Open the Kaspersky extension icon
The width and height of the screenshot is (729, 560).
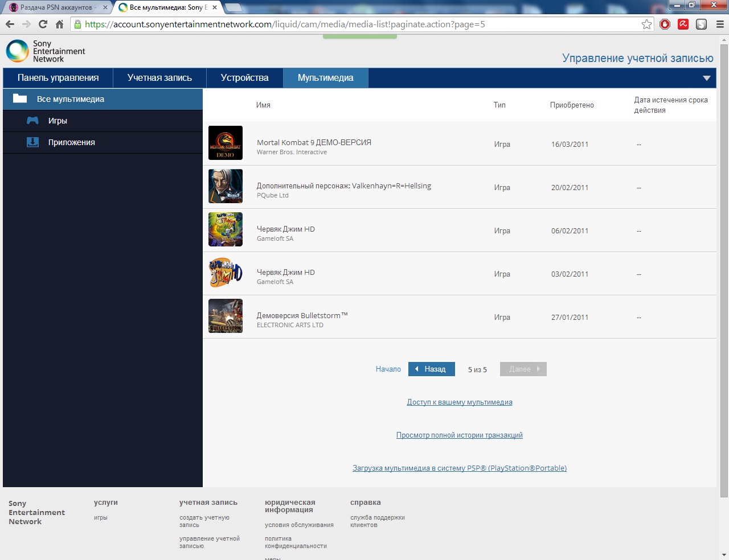tap(683, 24)
